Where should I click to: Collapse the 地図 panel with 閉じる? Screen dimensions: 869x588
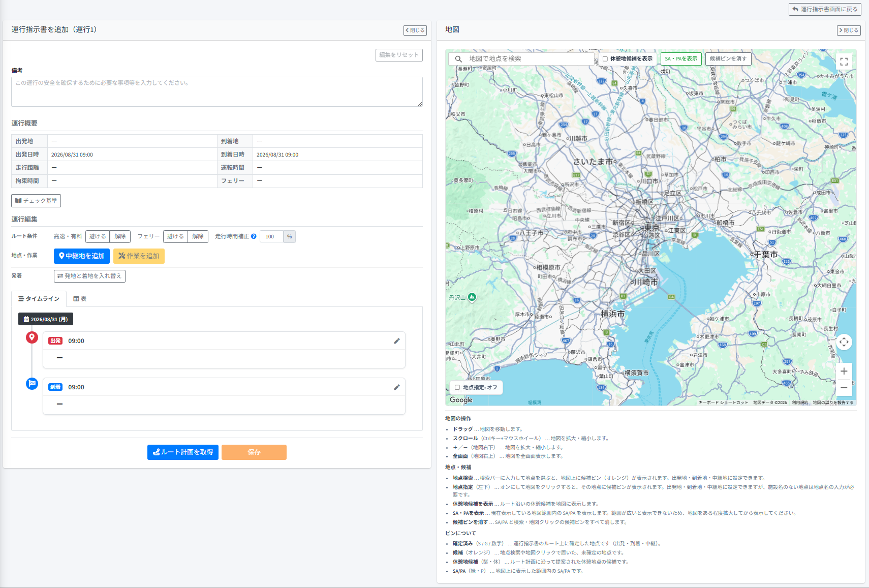click(x=849, y=30)
